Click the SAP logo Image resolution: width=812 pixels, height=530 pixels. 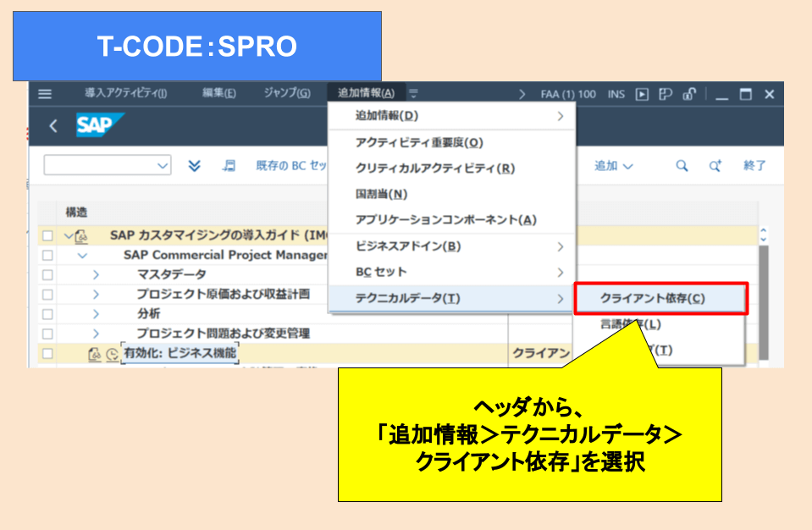(x=99, y=124)
